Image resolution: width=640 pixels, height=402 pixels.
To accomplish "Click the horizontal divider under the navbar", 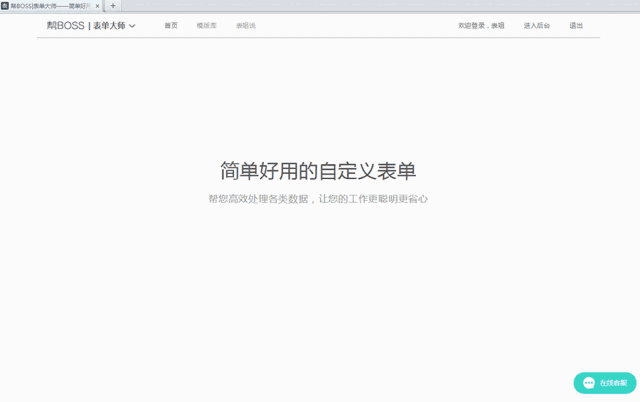I will [318, 38].
